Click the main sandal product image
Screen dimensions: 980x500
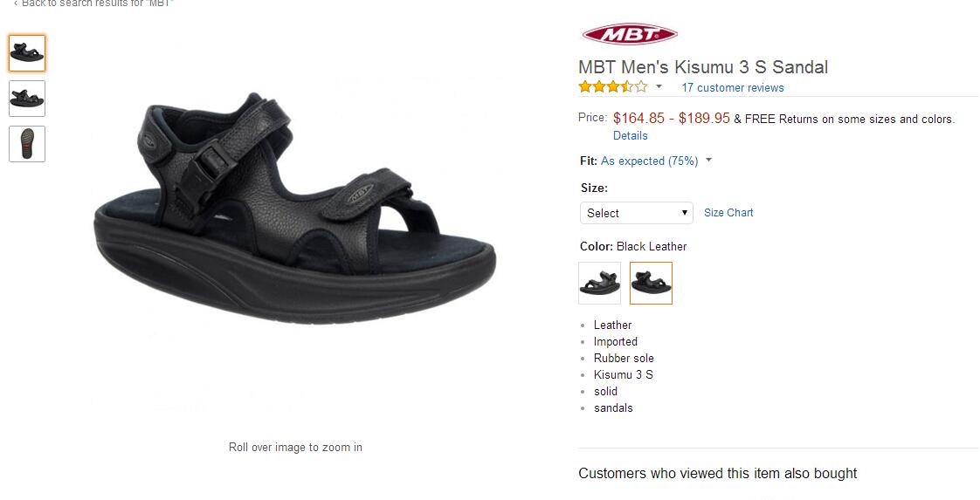click(295, 208)
